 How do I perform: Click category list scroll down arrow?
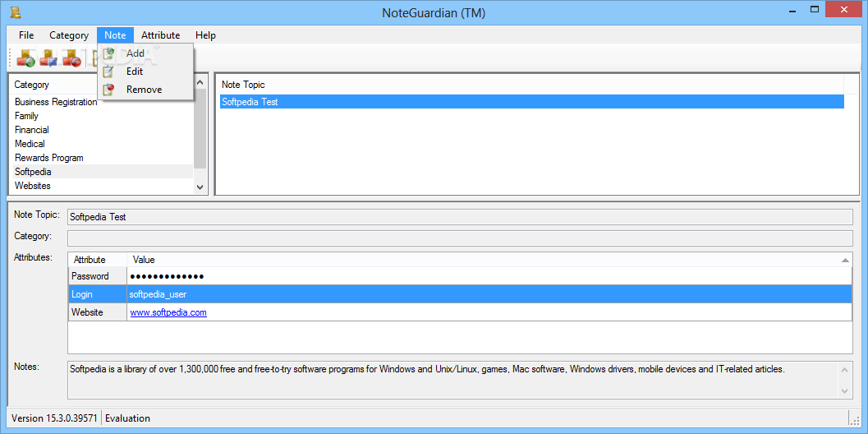(x=200, y=187)
